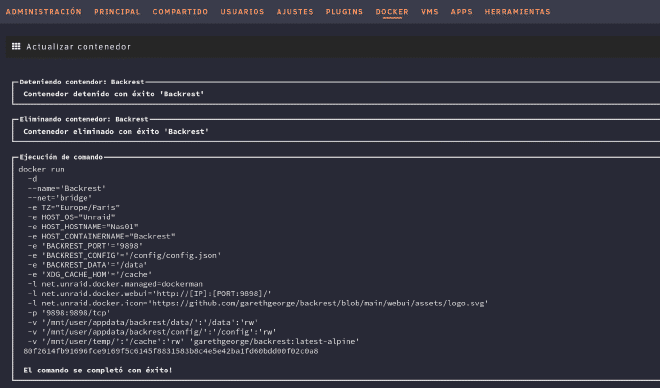This screenshot has height=388, width=660.
Task: Go to the Principal tab
Action: 117,12
